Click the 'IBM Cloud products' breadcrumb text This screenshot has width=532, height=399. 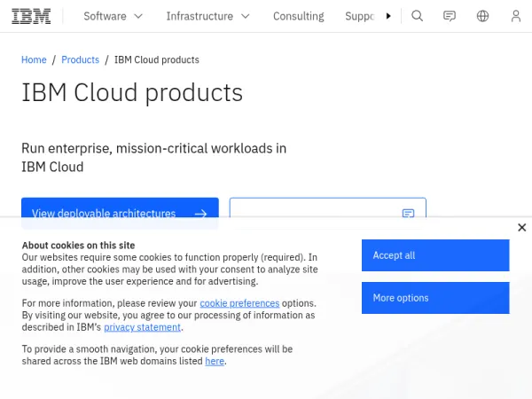pos(156,59)
